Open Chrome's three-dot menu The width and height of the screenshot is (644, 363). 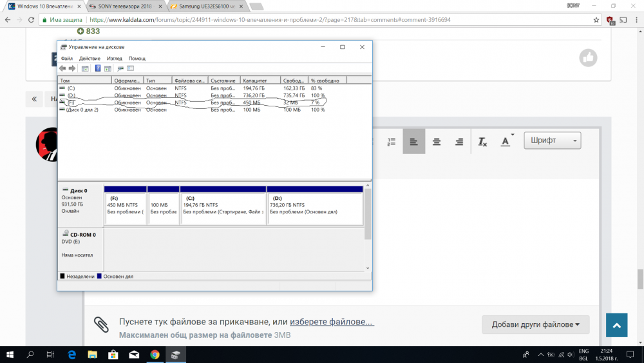637,20
